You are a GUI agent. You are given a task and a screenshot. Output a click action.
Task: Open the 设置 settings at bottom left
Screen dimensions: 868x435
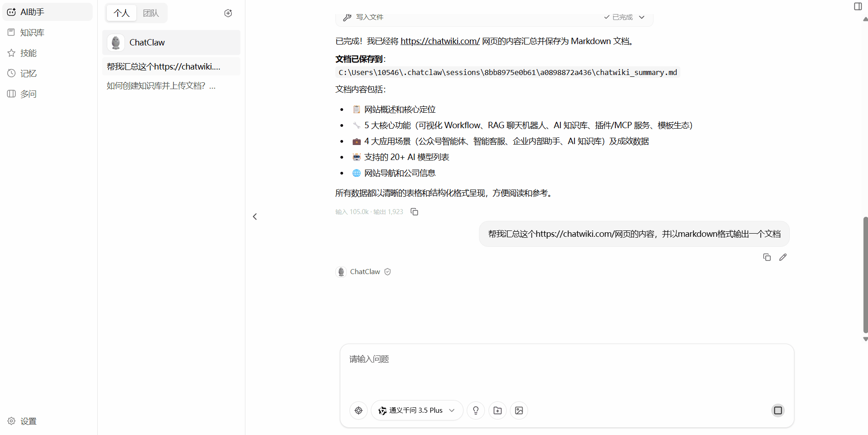tap(21, 421)
